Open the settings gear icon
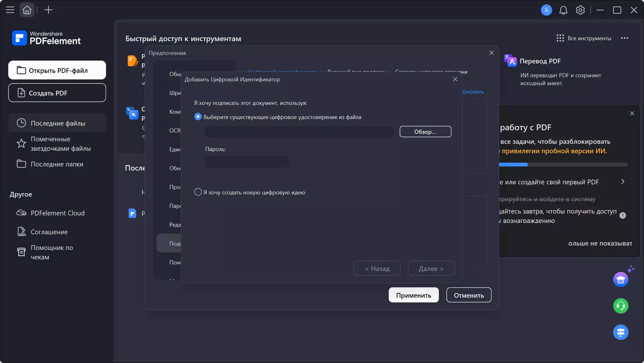Screen dimensions: 644x363 click(580, 10)
